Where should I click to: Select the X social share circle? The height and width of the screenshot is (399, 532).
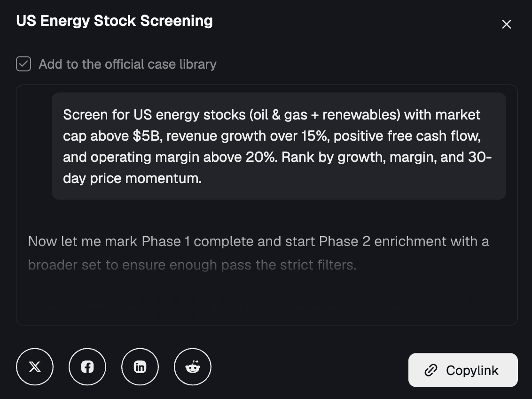click(x=35, y=367)
